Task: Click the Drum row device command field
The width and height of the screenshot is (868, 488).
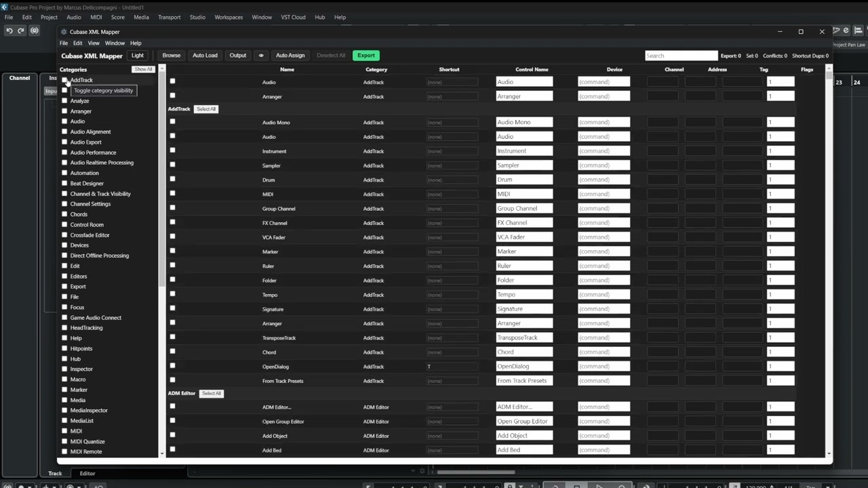Action: [604, 180]
